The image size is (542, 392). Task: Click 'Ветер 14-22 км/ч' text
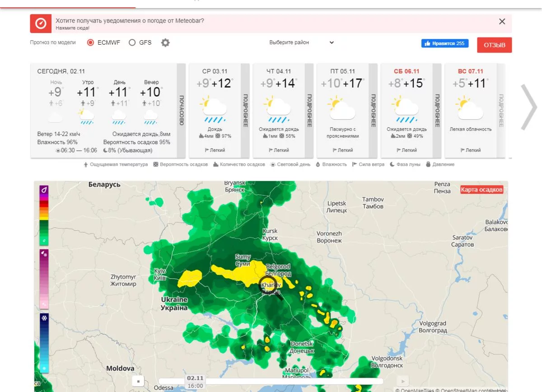[59, 134]
